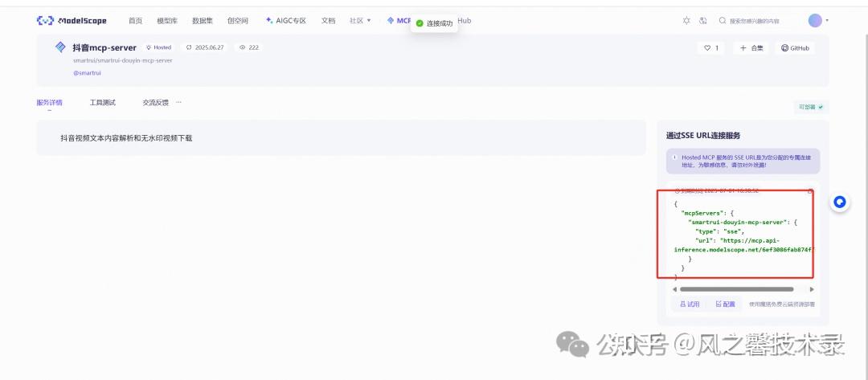Click the ModelScope logo
The image size is (868, 380).
[x=72, y=21]
